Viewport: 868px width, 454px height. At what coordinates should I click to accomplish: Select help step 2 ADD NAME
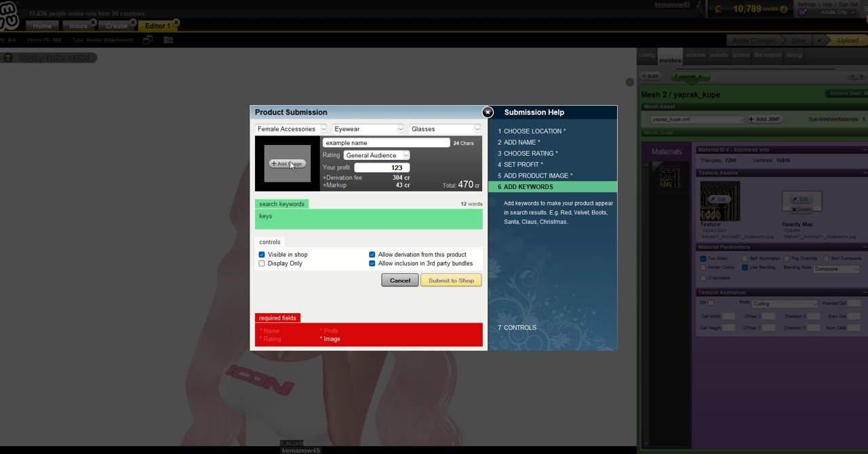[519, 142]
